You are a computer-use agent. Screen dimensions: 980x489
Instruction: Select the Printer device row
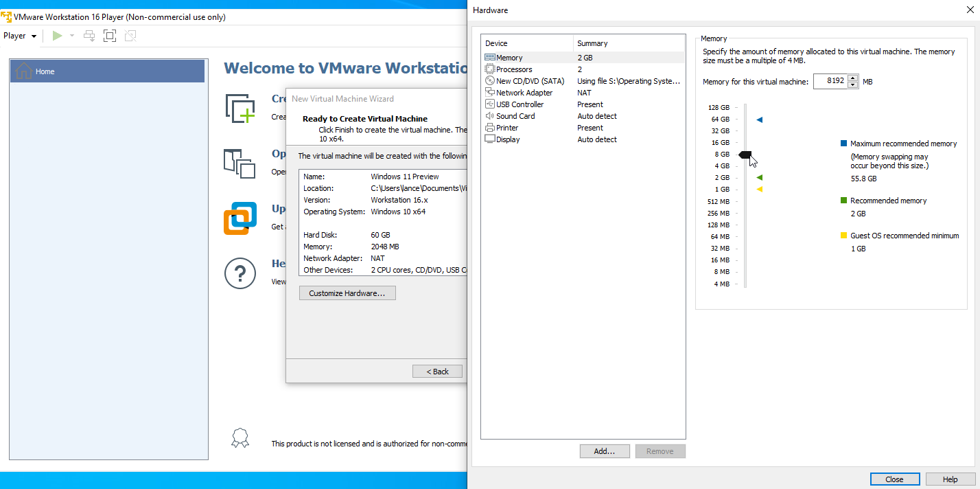pyautogui.click(x=583, y=128)
